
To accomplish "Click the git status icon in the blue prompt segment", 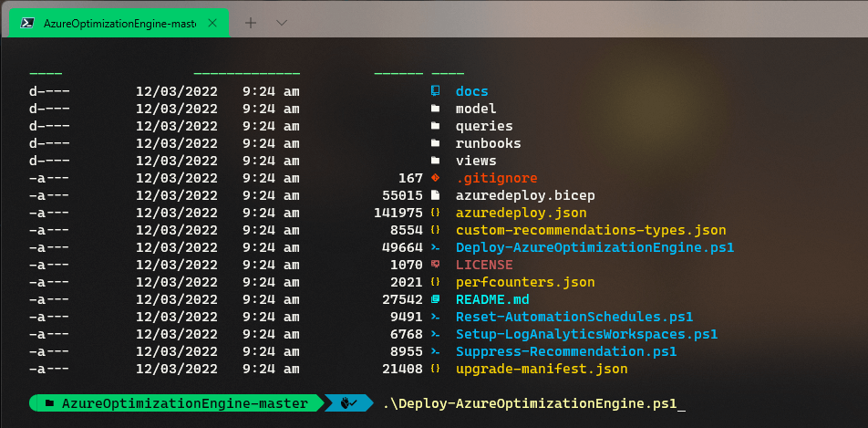I will [x=348, y=403].
